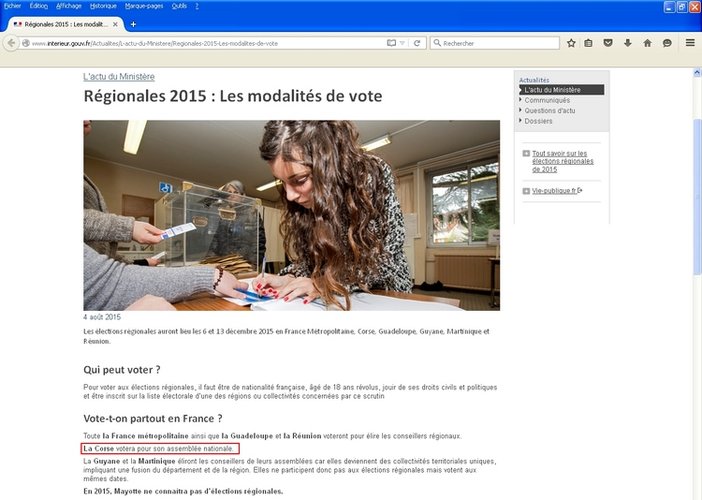The image size is (702, 500).
Task: Bookmark this page with the star icon
Action: pos(571,43)
